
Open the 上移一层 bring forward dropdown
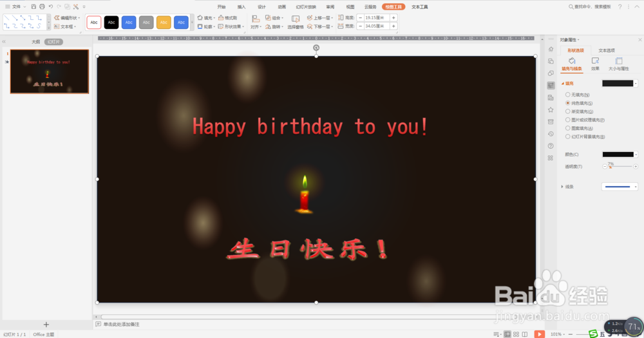[320, 17]
